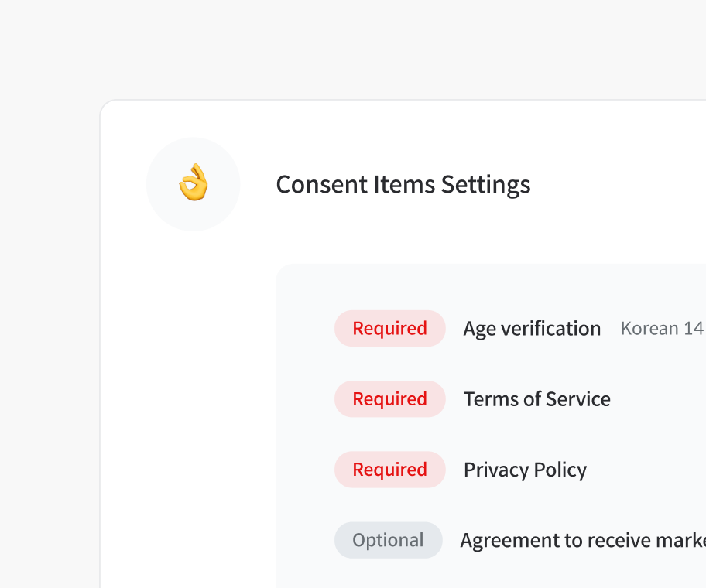Select the Age verification consent item
The width and height of the screenshot is (706, 588).
(x=532, y=329)
